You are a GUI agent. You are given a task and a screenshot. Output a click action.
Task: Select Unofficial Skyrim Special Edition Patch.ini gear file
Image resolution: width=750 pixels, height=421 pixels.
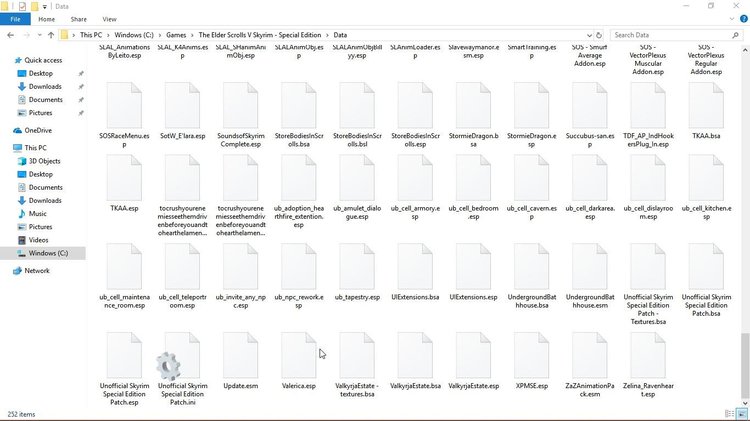tap(182, 369)
